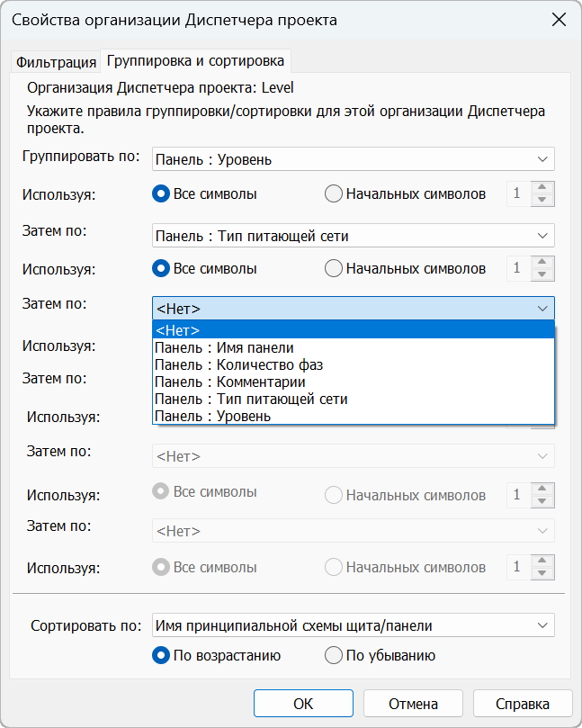Screen dimensions: 582x728
Task: Choose Панель : Имя панели from the list
Action: pyautogui.click(x=224, y=347)
